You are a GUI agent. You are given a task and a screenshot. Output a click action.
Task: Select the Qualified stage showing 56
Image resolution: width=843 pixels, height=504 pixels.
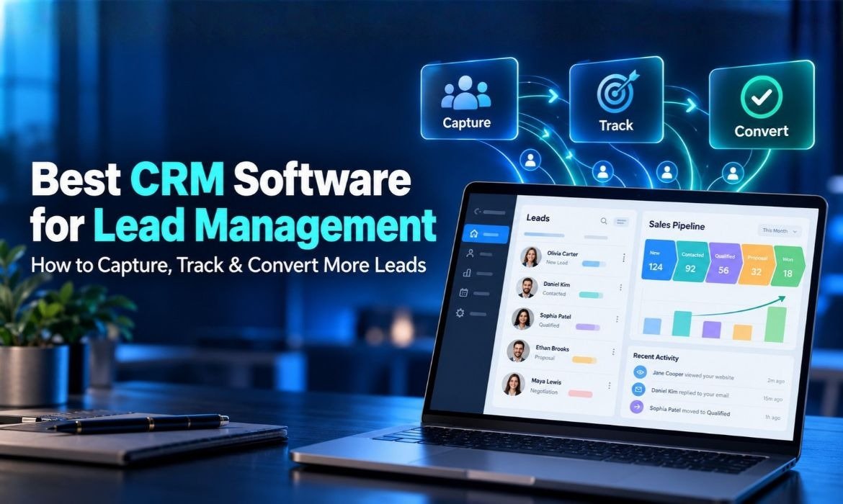724,264
